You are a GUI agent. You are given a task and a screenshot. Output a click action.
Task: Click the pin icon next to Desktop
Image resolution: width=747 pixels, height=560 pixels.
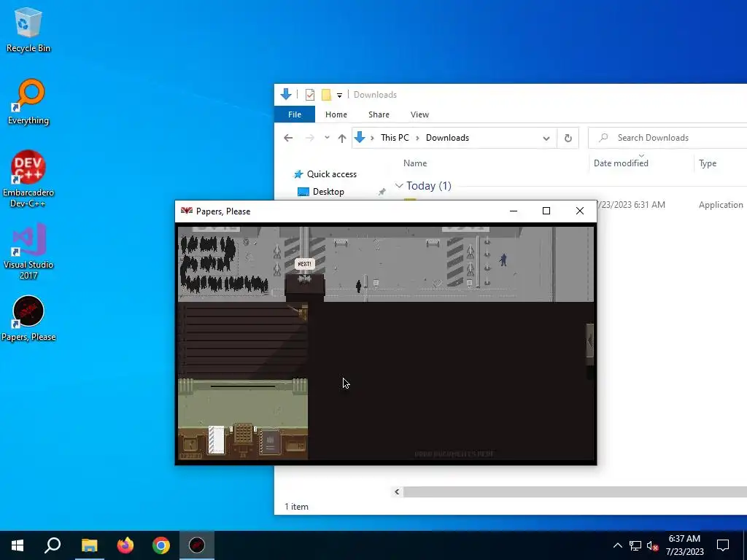[382, 192]
